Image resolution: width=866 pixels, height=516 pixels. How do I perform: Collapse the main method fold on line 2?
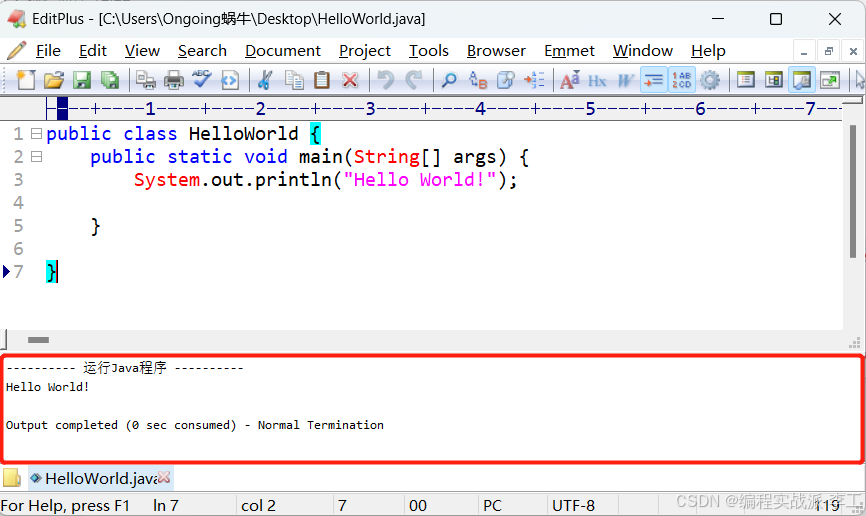point(36,157)
